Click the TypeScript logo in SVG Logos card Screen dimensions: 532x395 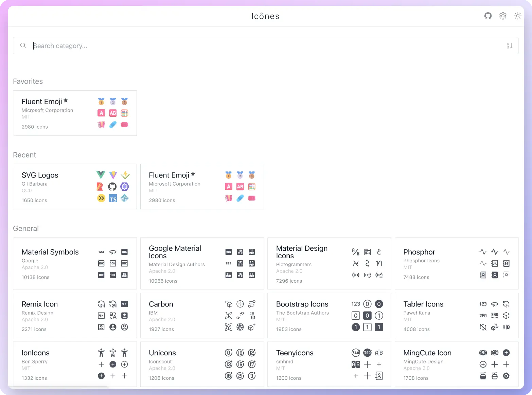pyautogui.click(x=113, y=199)
